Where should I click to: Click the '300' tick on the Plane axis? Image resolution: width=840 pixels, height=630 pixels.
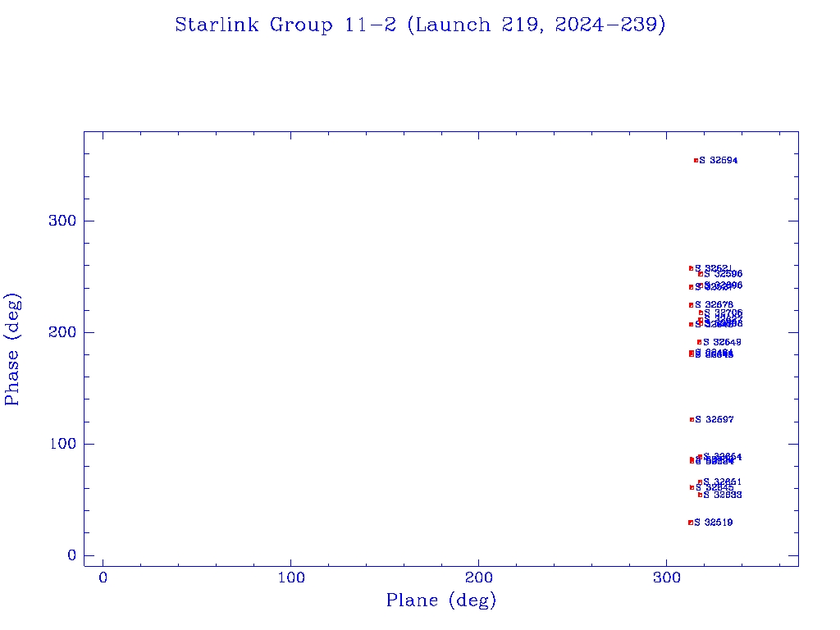666,577
